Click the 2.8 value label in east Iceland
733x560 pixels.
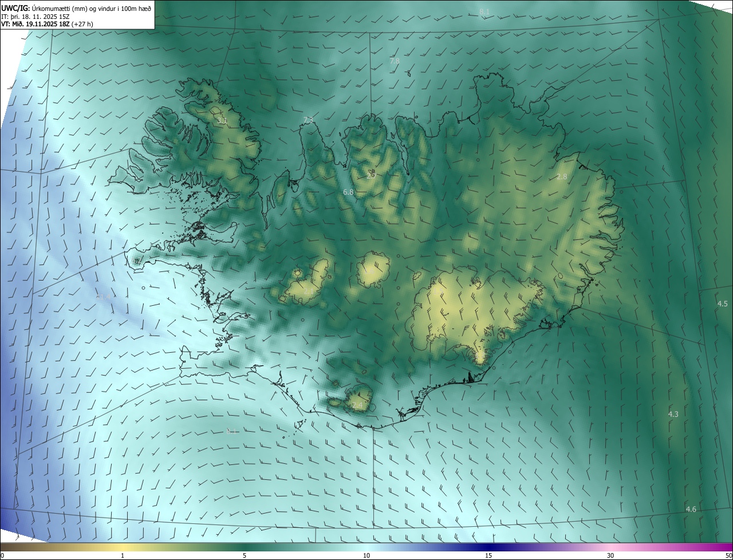[562, 177]
